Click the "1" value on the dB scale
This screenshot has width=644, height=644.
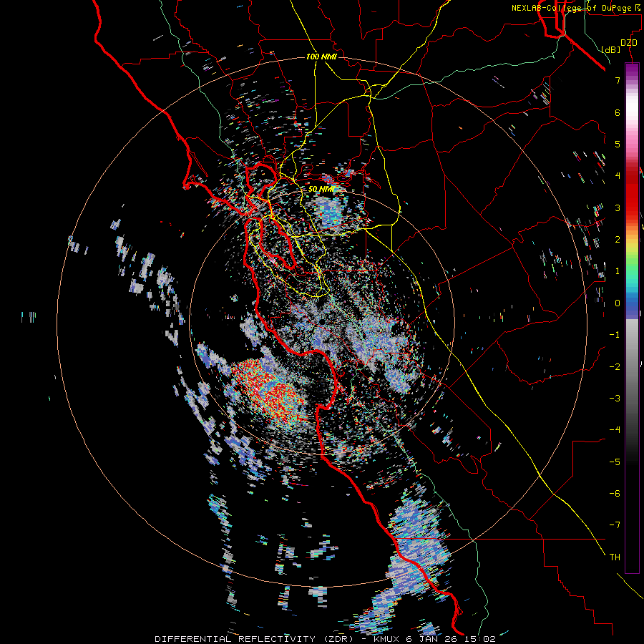(618, 271)
